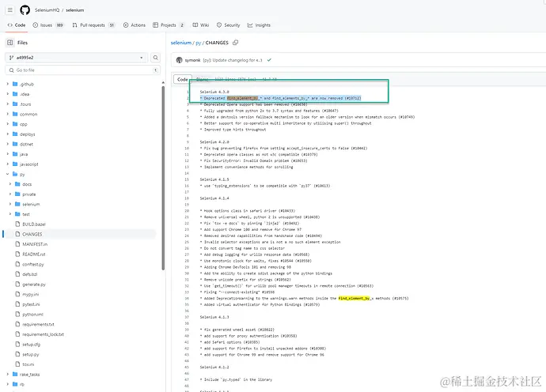The height and width of the screenshot is (392, 546).
Task: Open the Update changelog commit message
Action: click(233, 60)
